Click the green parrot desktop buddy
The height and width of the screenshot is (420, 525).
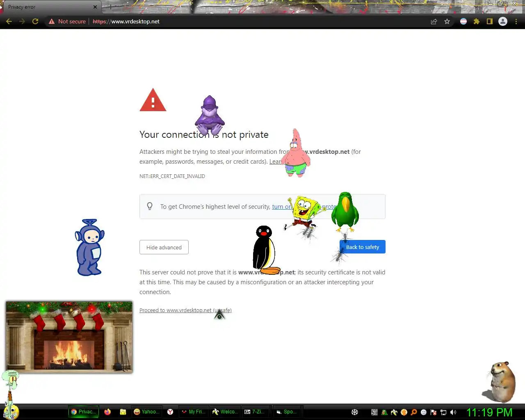[345, 212]
